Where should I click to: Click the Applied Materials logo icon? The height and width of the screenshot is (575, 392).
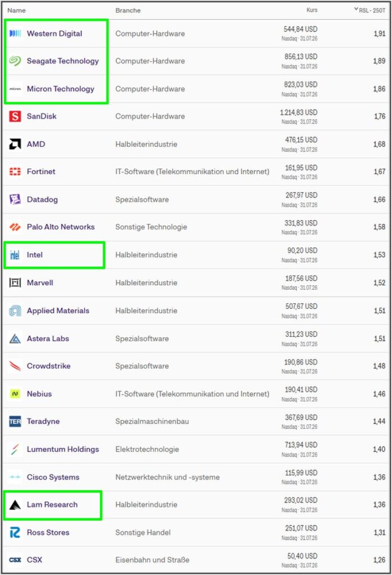(x=15, y=311)
